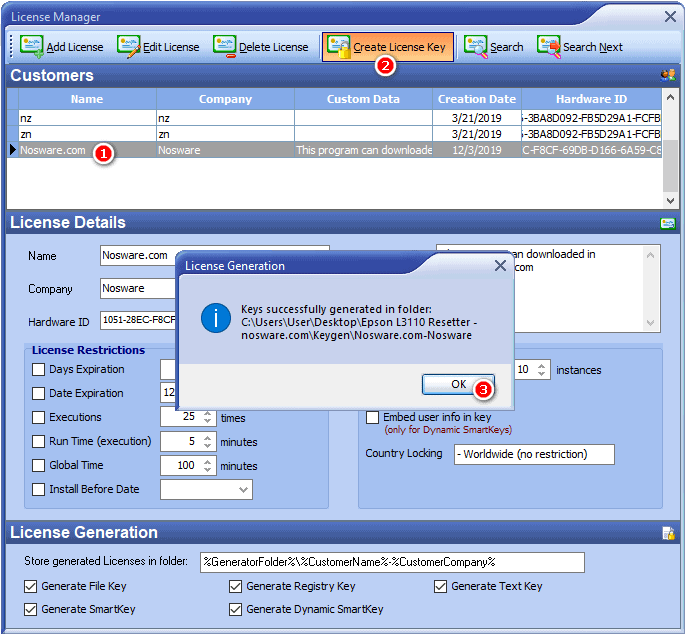Decrease the instances spinner value

click(542, 374)
